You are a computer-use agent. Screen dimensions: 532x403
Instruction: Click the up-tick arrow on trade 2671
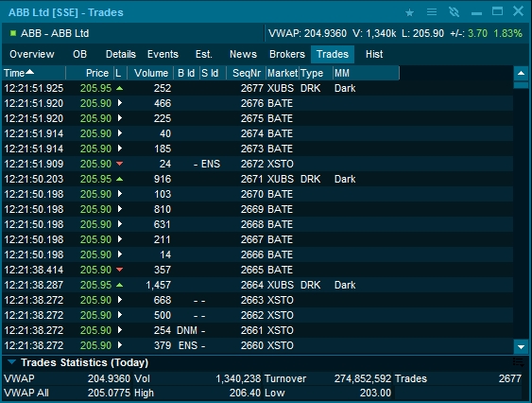[x=119, y=179]
